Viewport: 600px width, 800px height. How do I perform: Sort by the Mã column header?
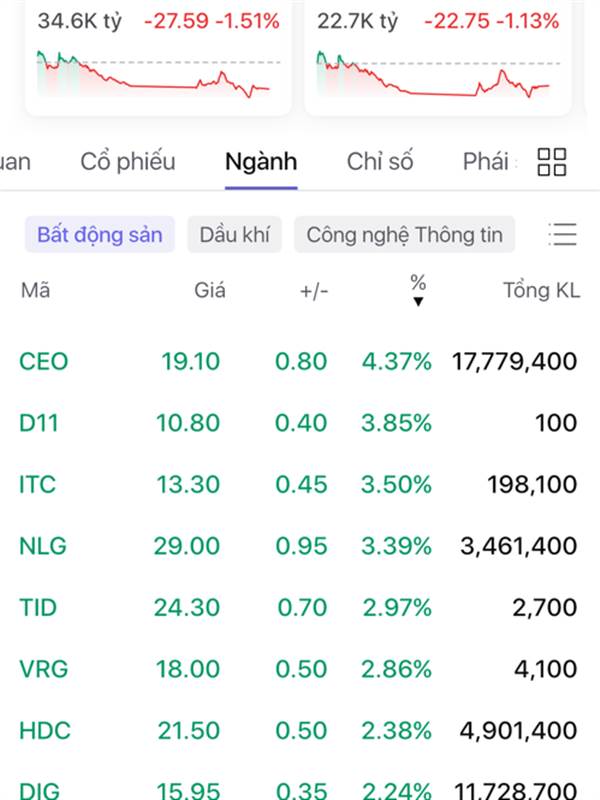(x=35, y=291)
